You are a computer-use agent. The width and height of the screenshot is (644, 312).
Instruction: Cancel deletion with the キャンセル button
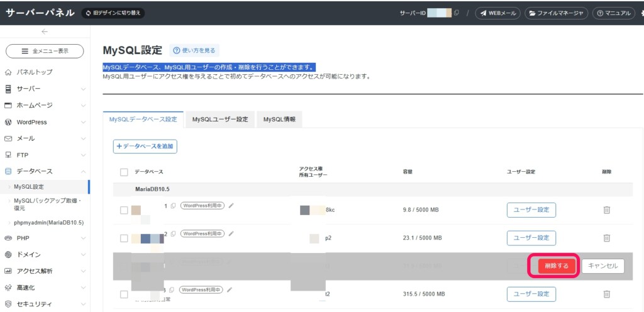click(603, 266)
